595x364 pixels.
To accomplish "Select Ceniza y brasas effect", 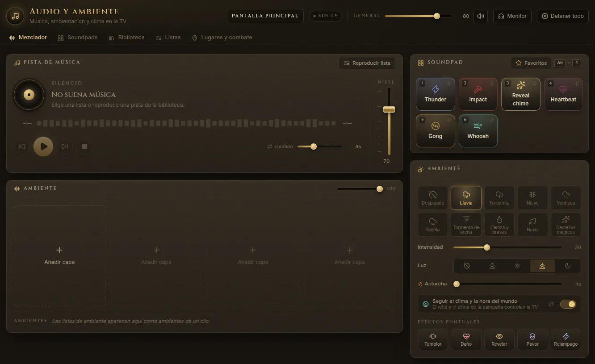I will [x=499, y=225].
